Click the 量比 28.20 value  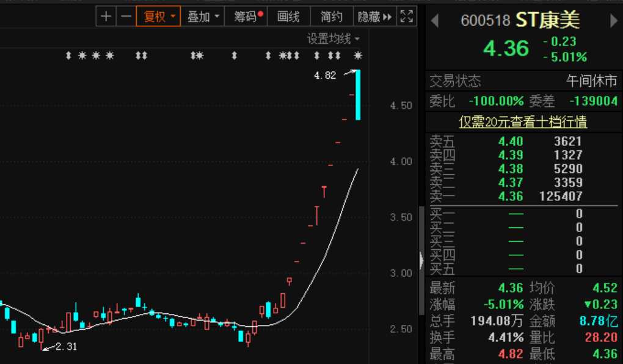tap(601, 337)
